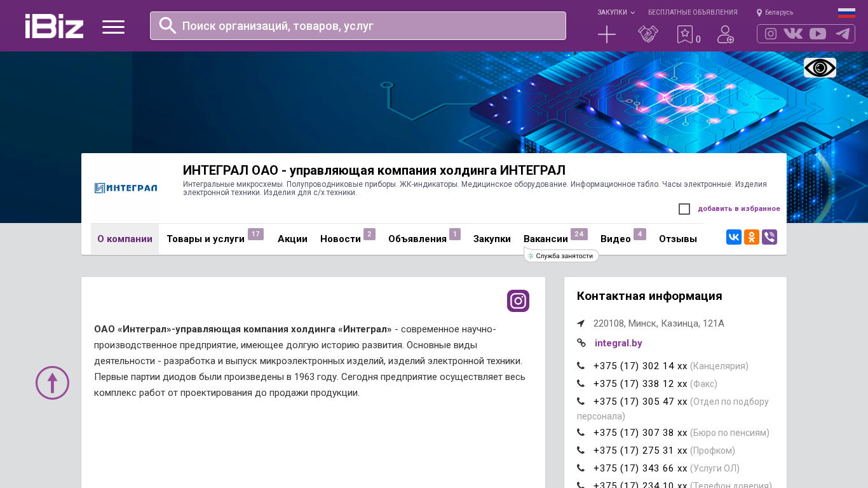
Task: Open the company Закупки tab
Action: (x=492, y=239)
